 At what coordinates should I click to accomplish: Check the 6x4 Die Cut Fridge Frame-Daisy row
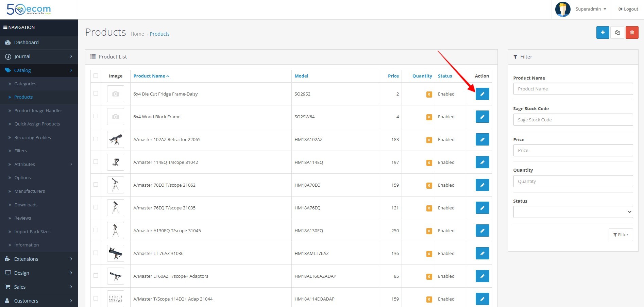[96, 93]
